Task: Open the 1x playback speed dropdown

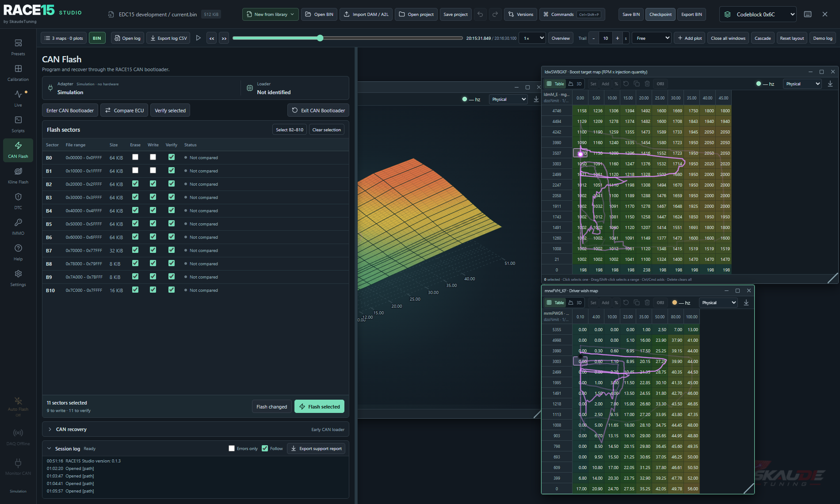Action: point(532,38)
